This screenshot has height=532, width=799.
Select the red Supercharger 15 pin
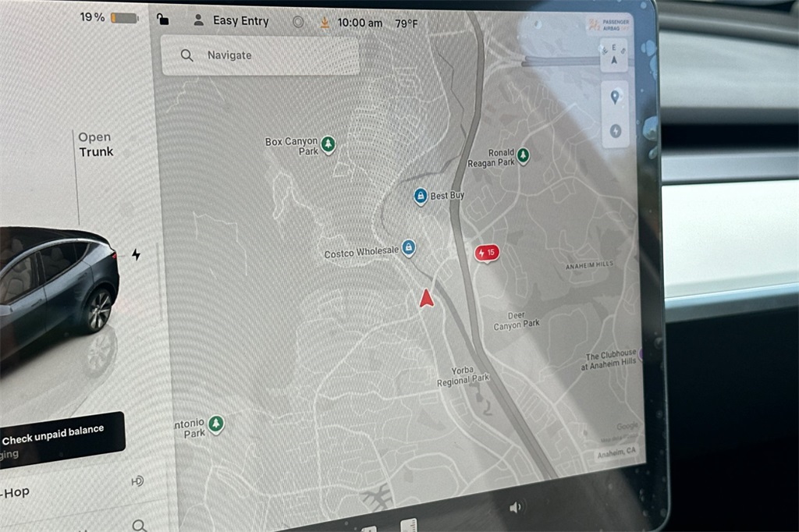(487, 254)
